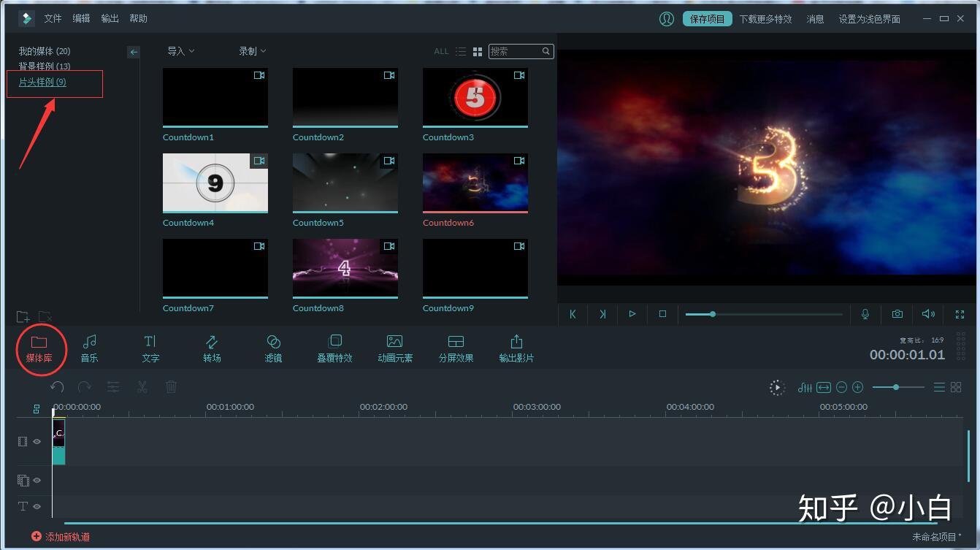Record voiceover with the microphone icon
This screenshot has height=550, width=980.
(x=865, y=314)
